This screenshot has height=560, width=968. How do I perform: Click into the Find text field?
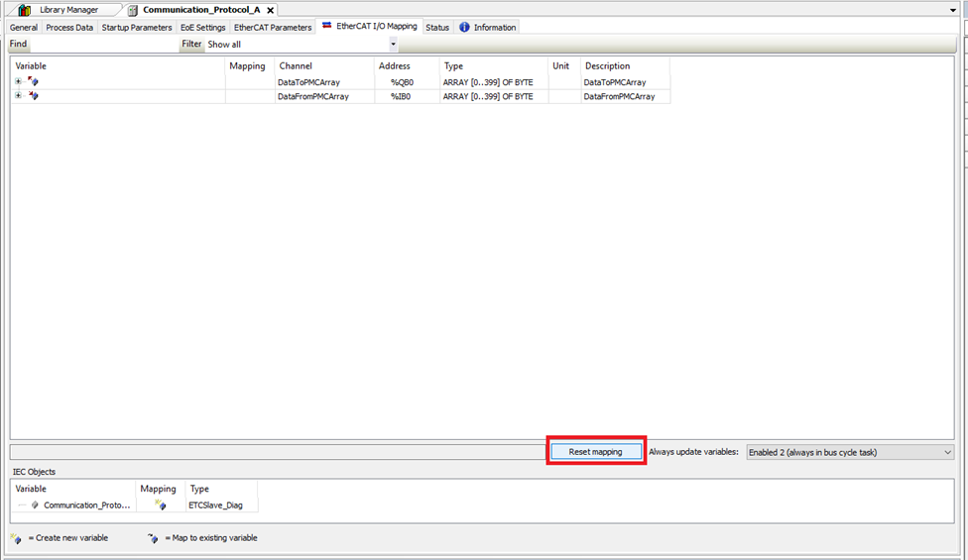click(104, 45)
